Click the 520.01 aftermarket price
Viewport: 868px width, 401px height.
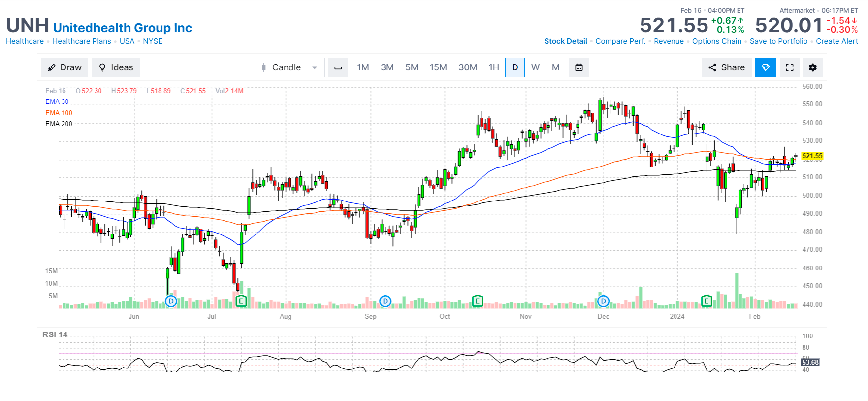(789, 25)
